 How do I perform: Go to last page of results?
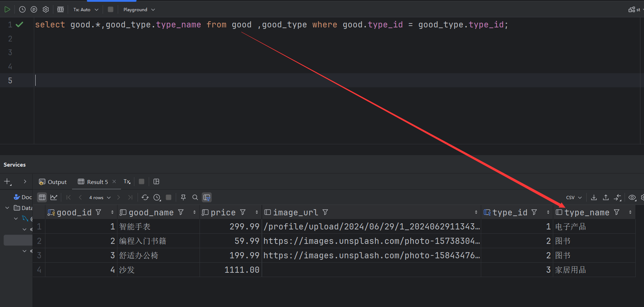pos(130,197)
